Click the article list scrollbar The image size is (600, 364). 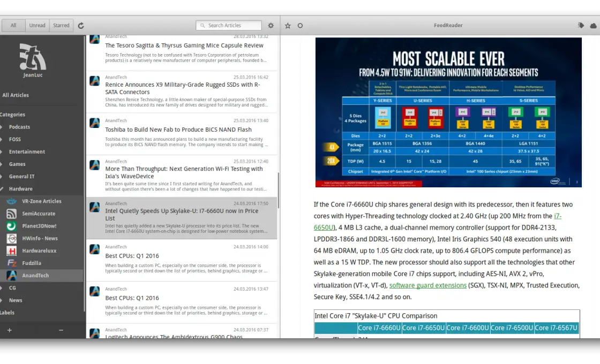pos(279,190)
